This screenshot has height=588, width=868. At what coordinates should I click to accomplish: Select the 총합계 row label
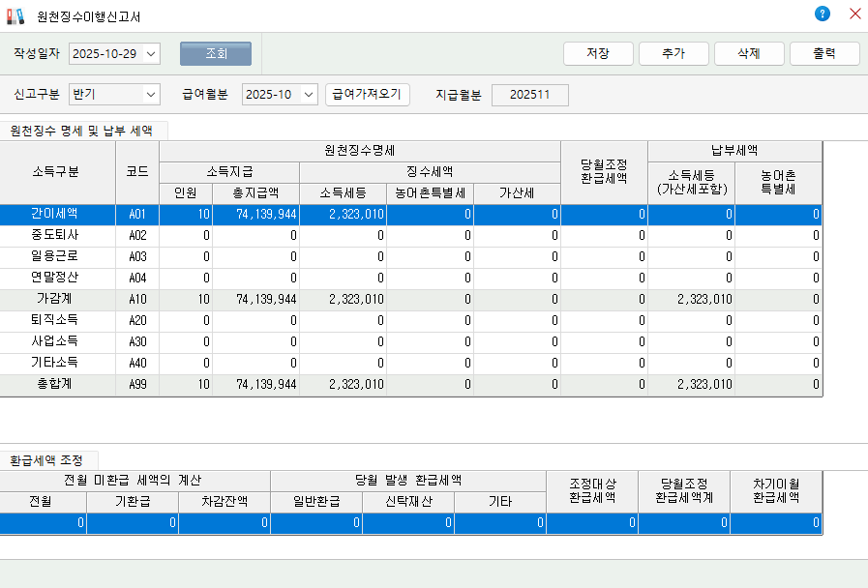coord(57,385)
